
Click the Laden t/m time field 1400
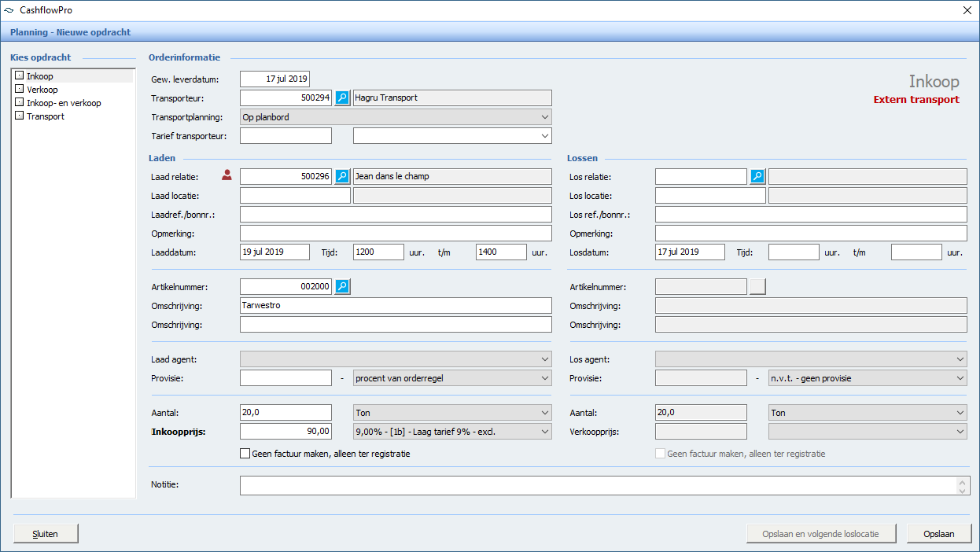tap(501, 252)
